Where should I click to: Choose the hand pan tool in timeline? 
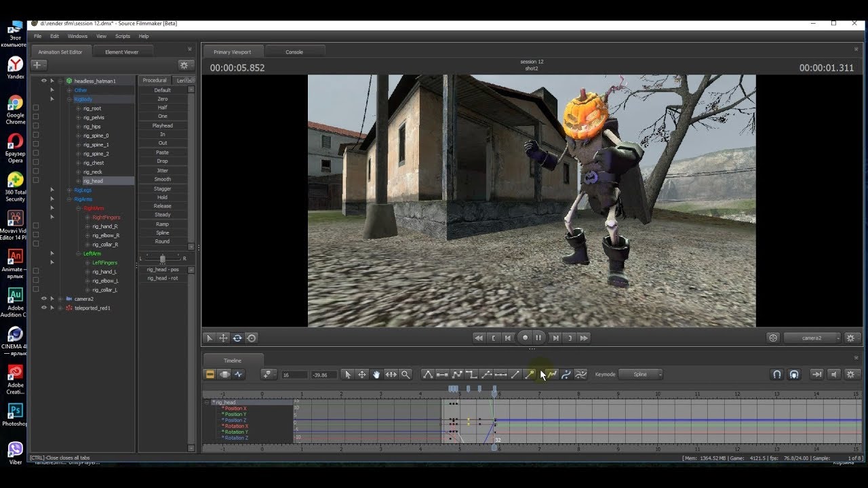click(376, 374)
